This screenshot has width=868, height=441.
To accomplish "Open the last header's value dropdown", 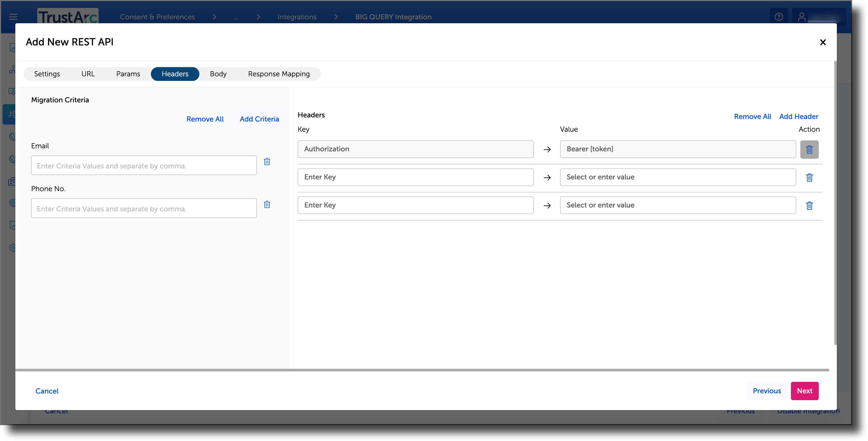I will point(678,205).
